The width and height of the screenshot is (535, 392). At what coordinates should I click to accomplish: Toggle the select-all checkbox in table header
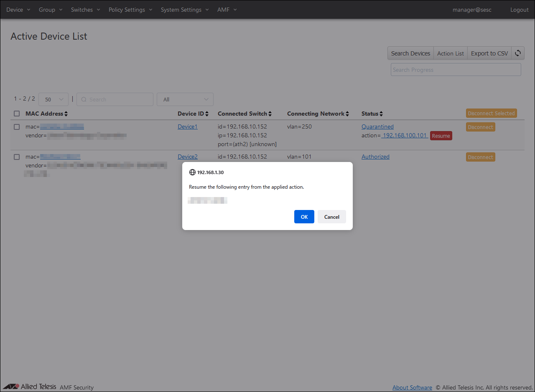[x=17, y=114]
